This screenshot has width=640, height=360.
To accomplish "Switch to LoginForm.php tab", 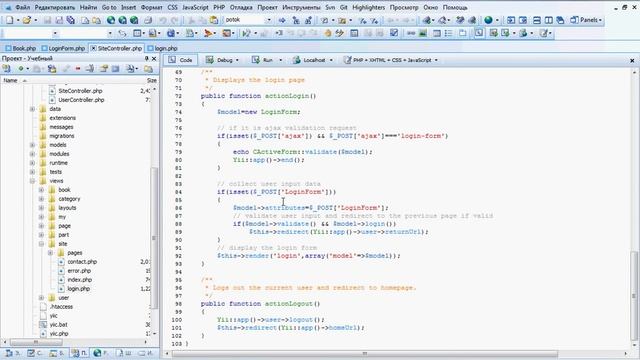I will pyautogui.click(x=63, y=48).
